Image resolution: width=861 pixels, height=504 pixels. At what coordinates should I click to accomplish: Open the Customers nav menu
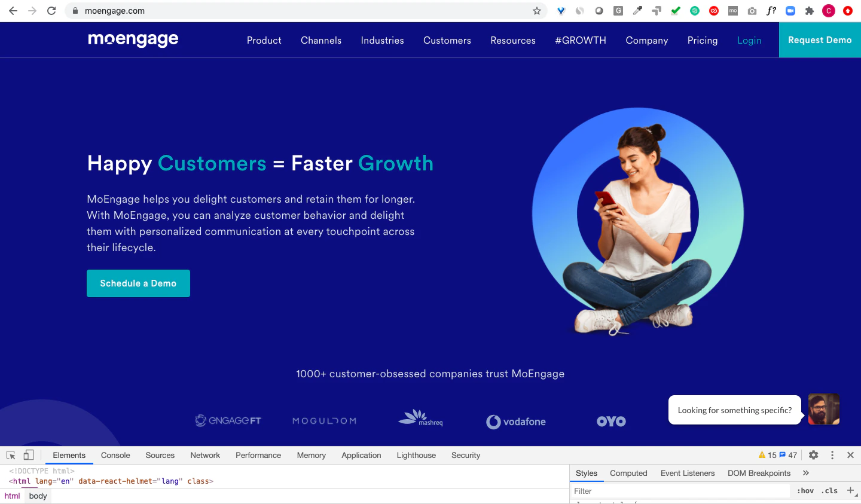click(x=447, y=40)
